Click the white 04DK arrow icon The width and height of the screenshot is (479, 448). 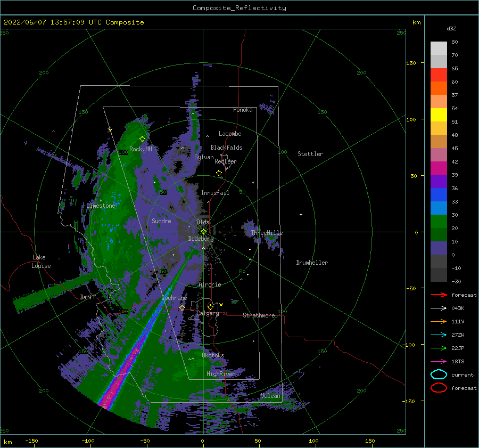(x=439, y=308)
